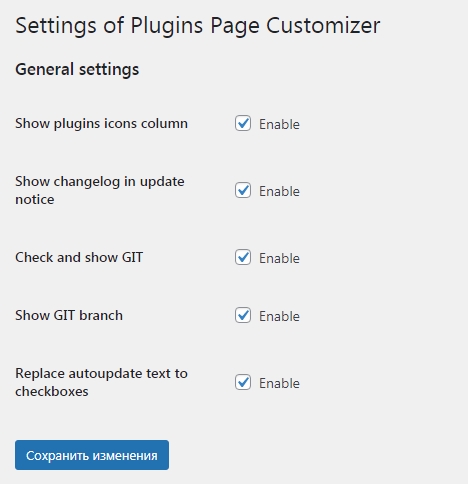The height and width of the screenshot is (484, 468).
Task: Click the word notice under Show changelog
Action: tap(35, 199)
